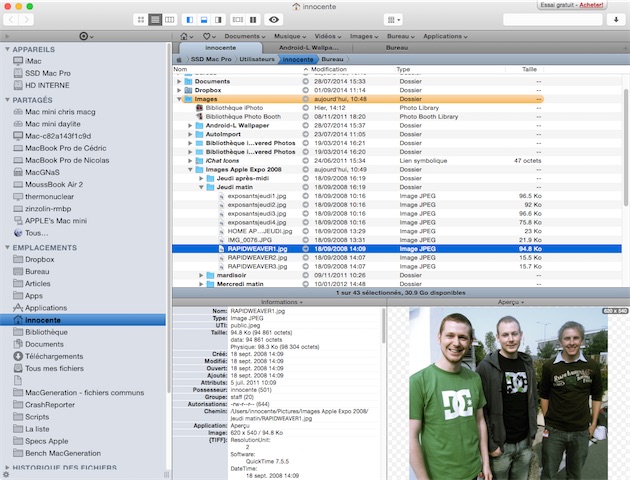Switch to list view mode
Viewport: 630px width, 480px height.
click(155, 20)
